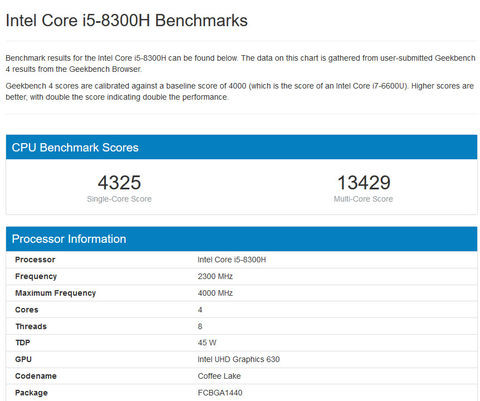Screen dimensions: 480x401
Task: Click the 'Intel Core i7-6600U' baseline mention
Action: tap(371, 86)
